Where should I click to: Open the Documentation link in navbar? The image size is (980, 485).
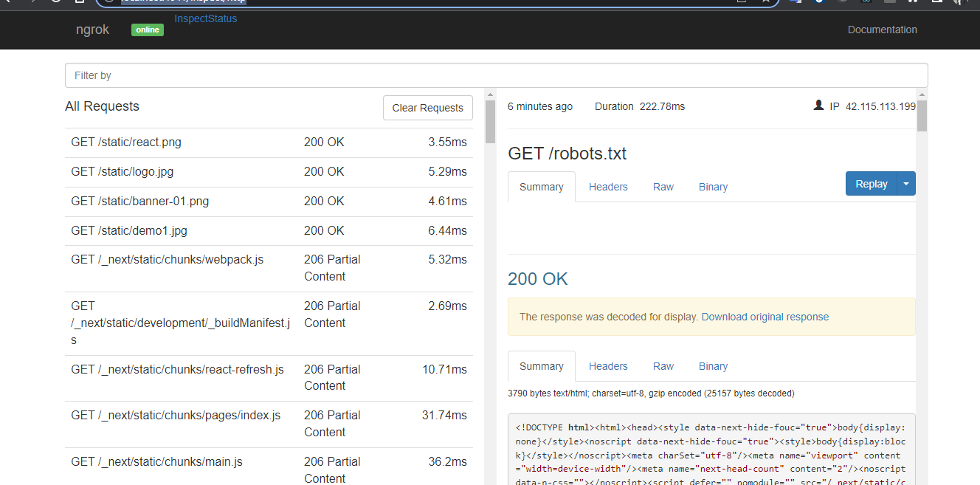(x=882, y=30)
